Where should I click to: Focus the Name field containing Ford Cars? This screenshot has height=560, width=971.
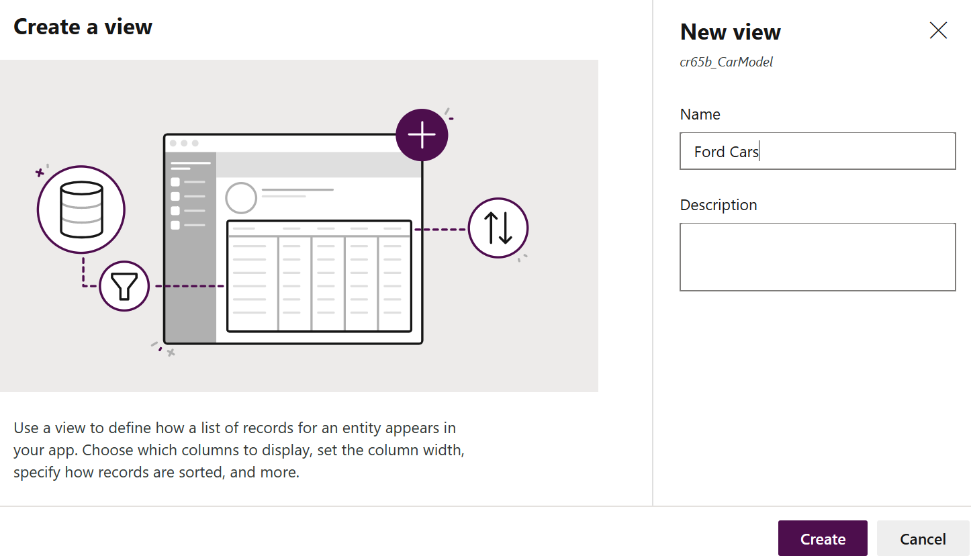817,151
